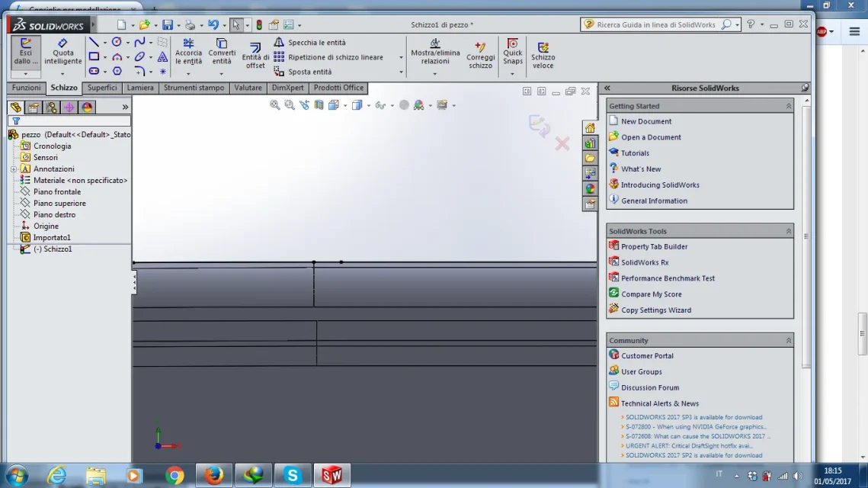Click Sposta entità move tool
This screenshot has height=488, width=868.
303,72
